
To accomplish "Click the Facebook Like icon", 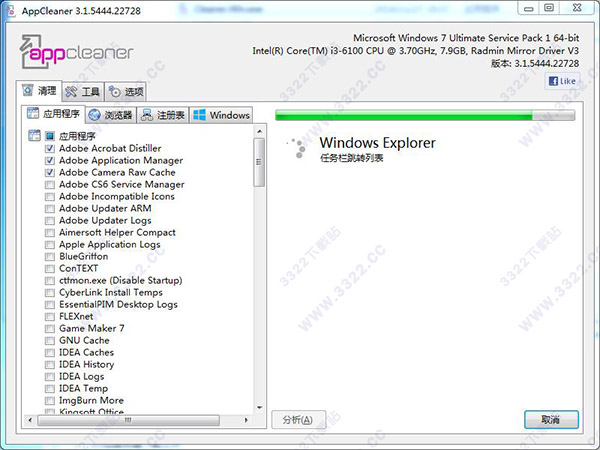I will click(553, 81).
